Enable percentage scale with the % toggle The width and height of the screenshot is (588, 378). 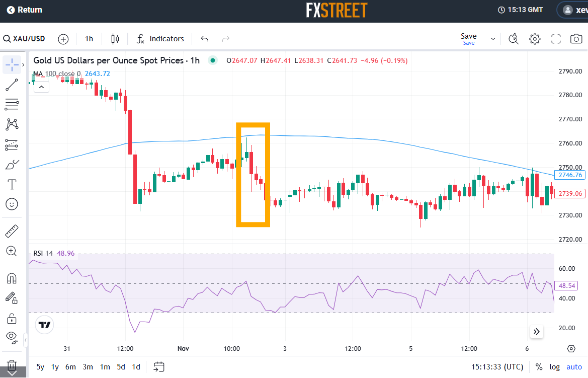tap(538, 367)
